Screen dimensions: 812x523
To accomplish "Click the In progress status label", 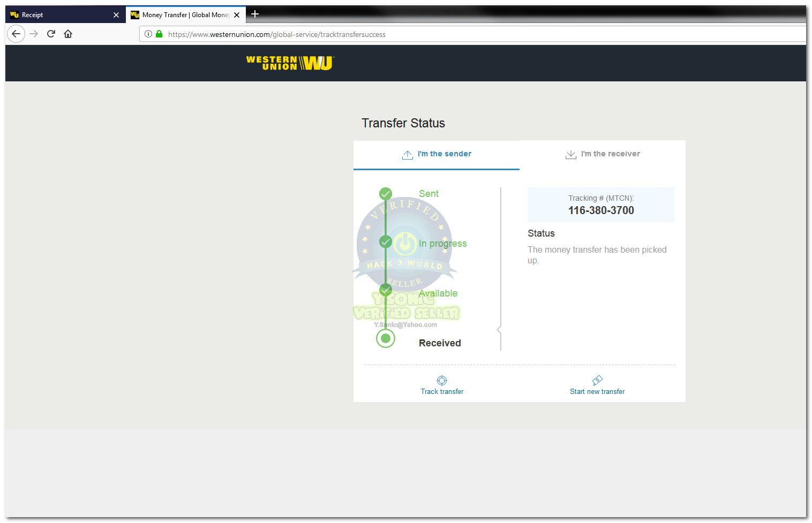I will coord(442,244).
